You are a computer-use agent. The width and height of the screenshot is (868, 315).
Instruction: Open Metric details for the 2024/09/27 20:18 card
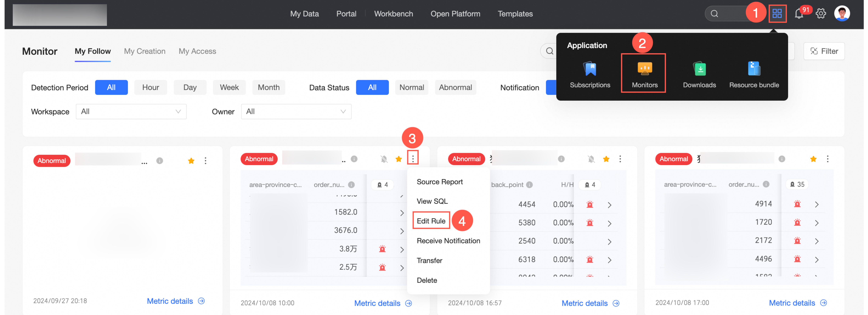(x=176, y=301)
